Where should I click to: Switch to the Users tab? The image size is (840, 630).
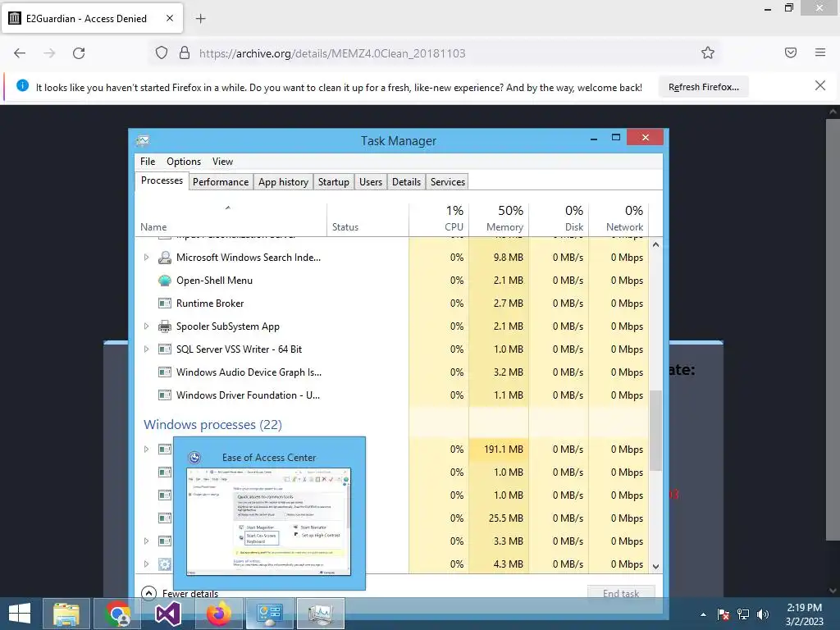pos(371,181)
